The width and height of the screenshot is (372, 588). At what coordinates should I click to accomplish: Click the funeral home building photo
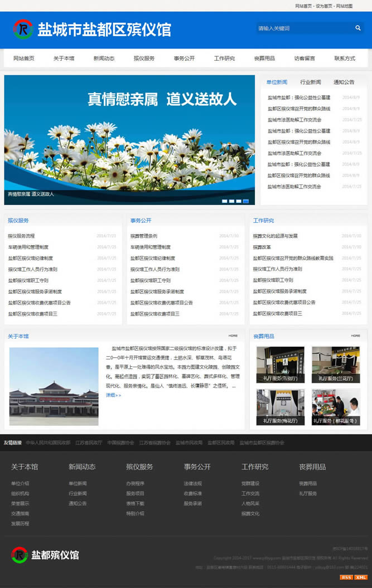tap(54, 386)
